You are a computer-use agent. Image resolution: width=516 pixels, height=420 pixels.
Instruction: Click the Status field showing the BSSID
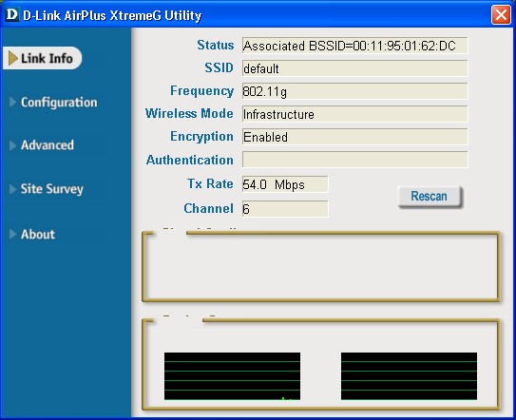tap(354, 46)
